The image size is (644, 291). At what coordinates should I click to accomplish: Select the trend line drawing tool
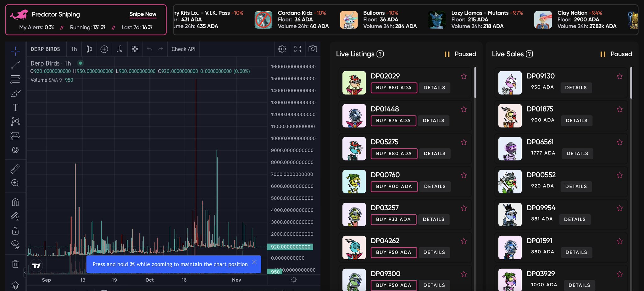tap(15, 65)
